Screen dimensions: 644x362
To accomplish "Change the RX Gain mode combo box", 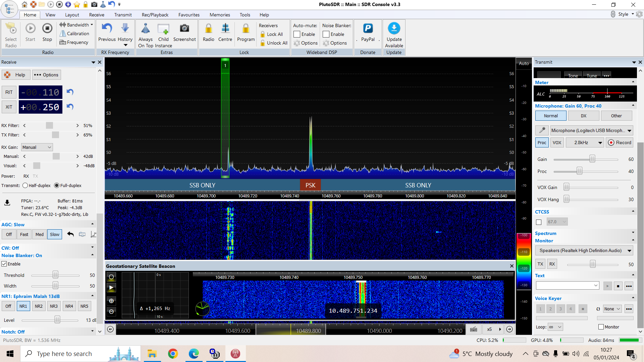I will pyautogui.click(x=37, y=147).
